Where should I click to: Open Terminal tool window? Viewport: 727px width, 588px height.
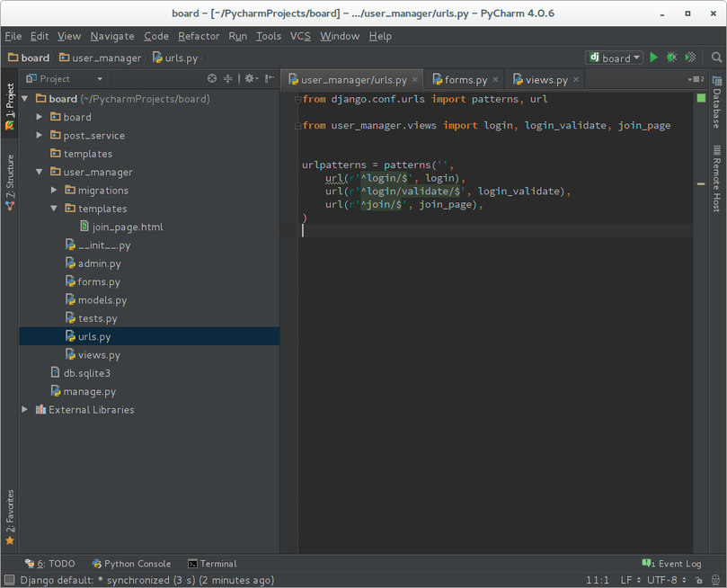pos(212,564)
